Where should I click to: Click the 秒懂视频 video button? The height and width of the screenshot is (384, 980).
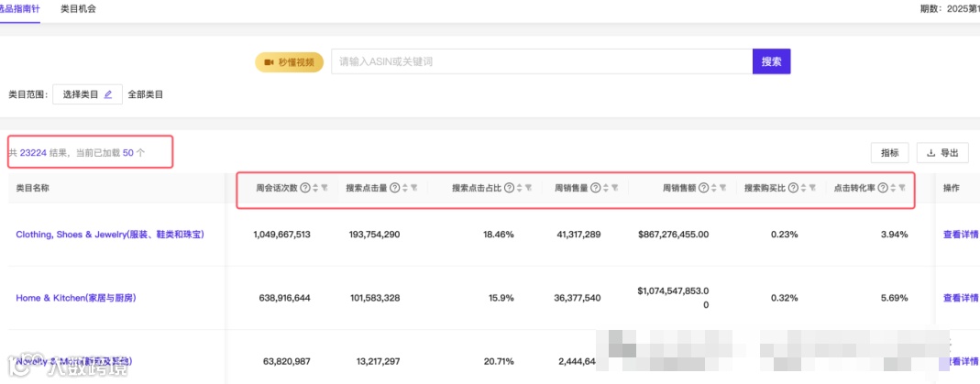click(289, 62)
